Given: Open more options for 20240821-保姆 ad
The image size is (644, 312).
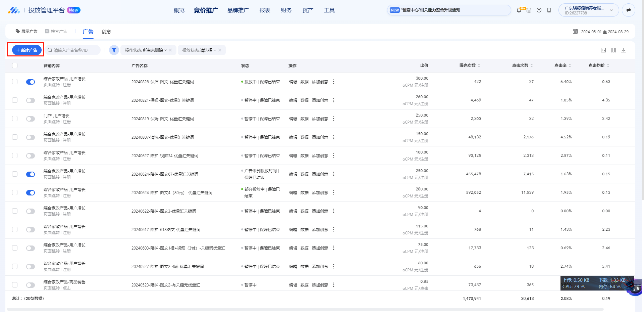Looking at the screenshot, I should [x=334, y=100].
